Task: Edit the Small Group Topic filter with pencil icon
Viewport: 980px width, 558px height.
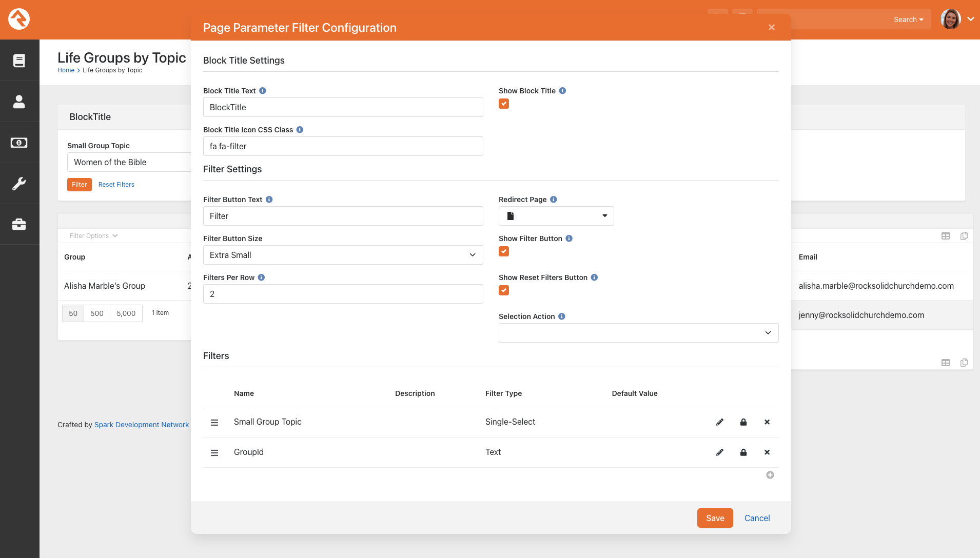Action: (720, 422)
